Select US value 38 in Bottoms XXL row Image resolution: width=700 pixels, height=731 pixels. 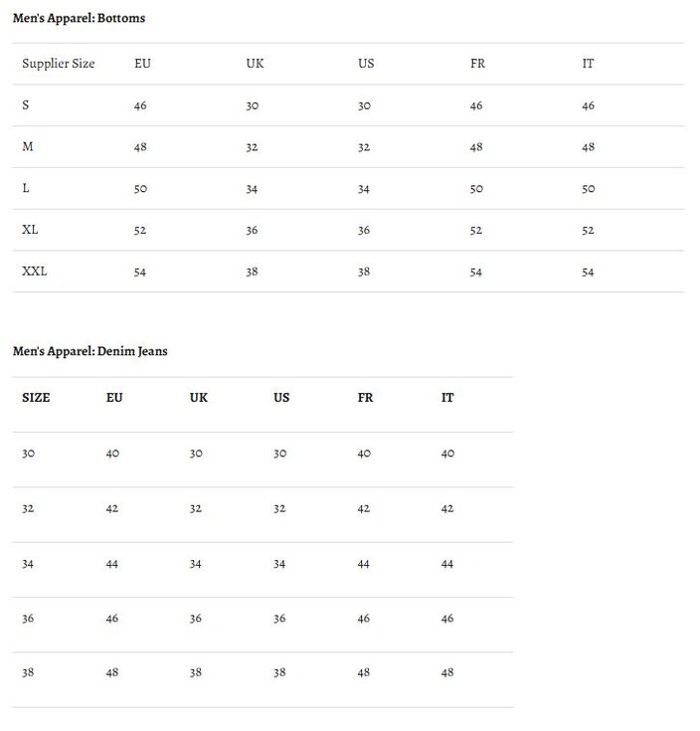[364, 272]
